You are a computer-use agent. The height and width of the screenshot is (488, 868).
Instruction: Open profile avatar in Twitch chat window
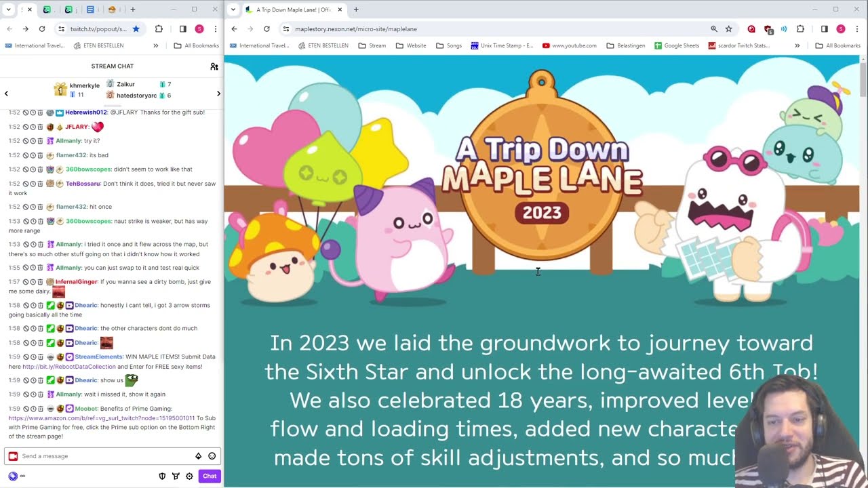(x=199, y=29)
